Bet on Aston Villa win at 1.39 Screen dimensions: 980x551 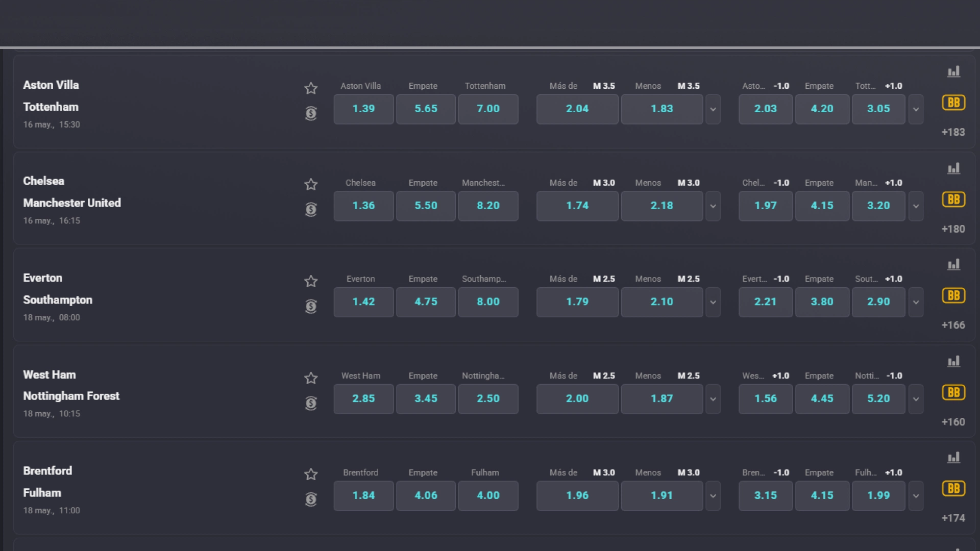coord(363,109)
